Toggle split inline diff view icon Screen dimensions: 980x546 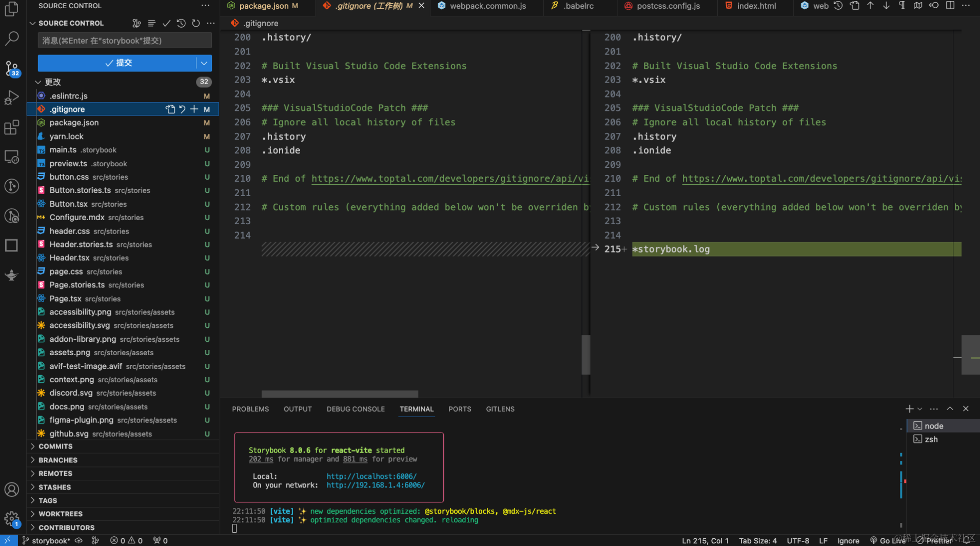click(x=950, y=6)
